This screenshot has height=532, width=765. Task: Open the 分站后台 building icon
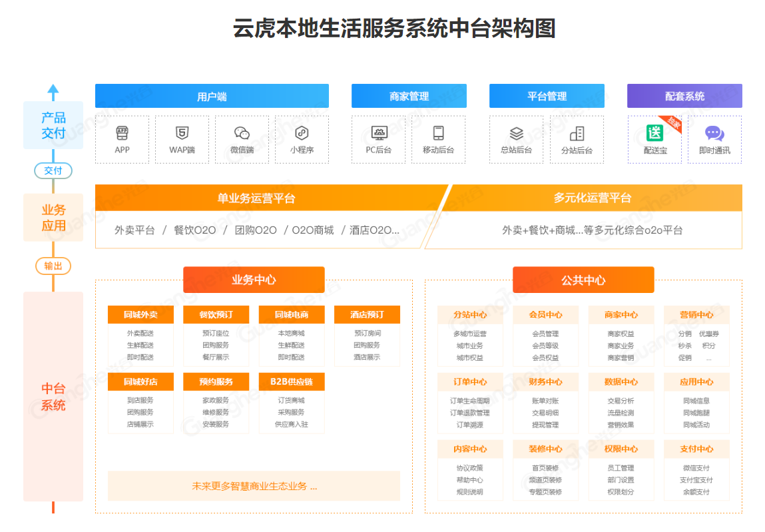point(577,133)
